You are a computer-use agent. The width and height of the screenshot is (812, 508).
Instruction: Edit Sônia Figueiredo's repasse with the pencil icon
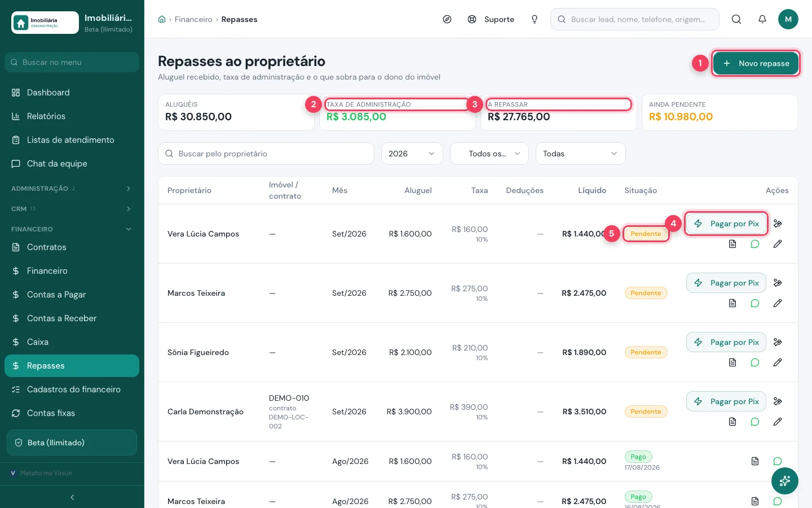pyautogui.click(x=778, y=362)
